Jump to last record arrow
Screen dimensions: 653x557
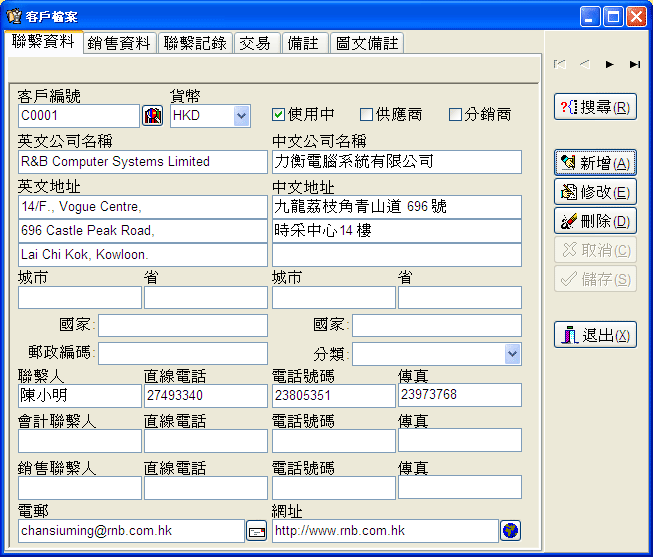tap(635, 64)
